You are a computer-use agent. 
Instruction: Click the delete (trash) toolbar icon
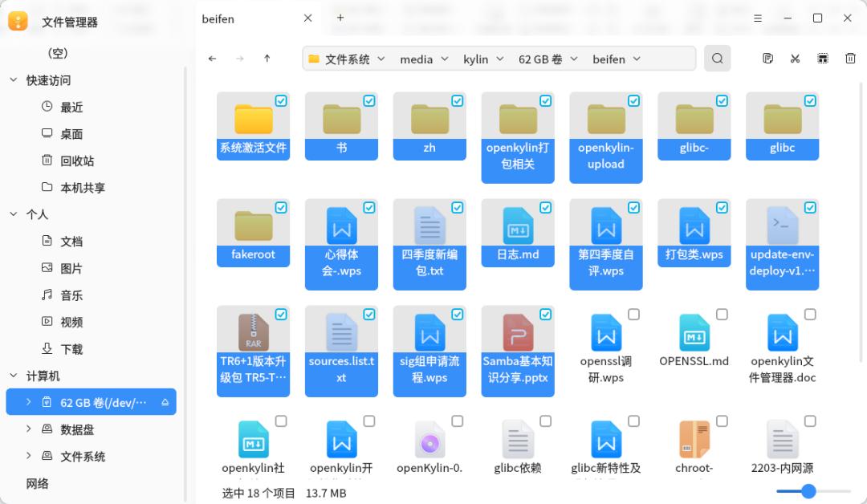[x=850, y=58]
